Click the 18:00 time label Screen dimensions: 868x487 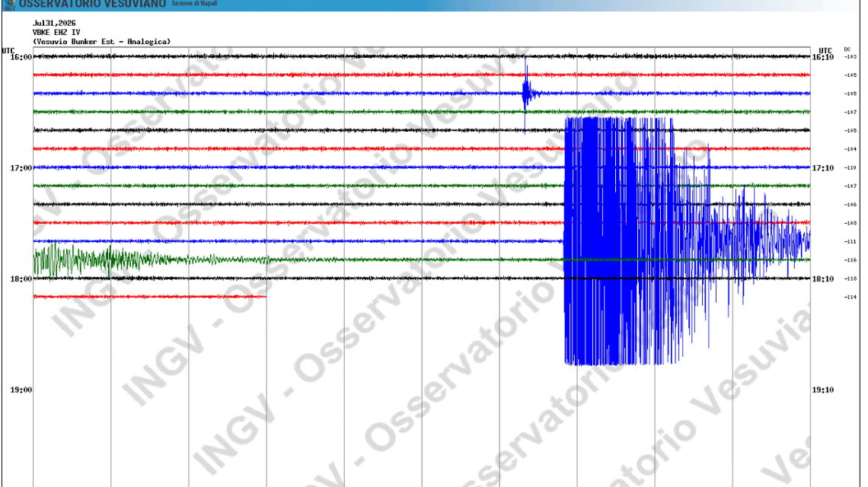[21, 279]
